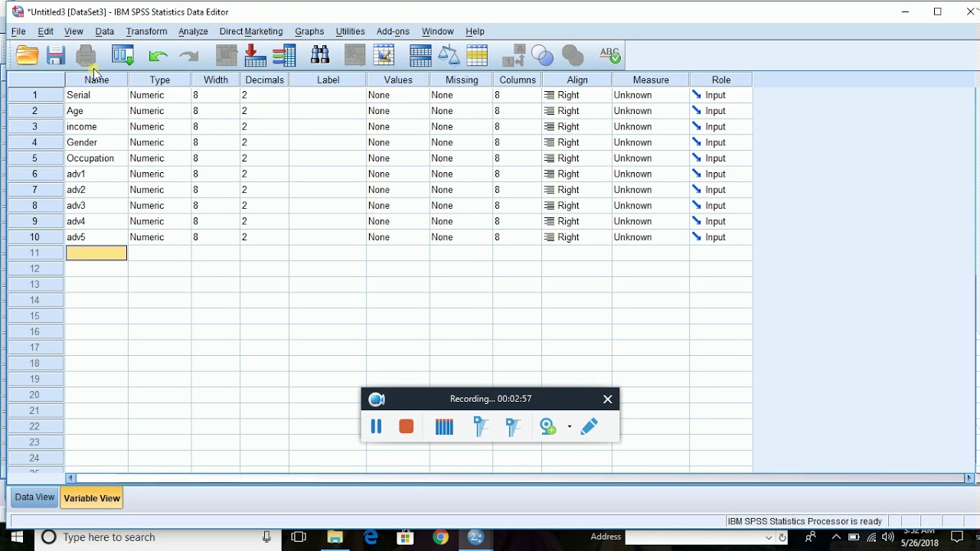Open Measure cell for adv5 row
The image size is (980, 551).
pos(651,237)
